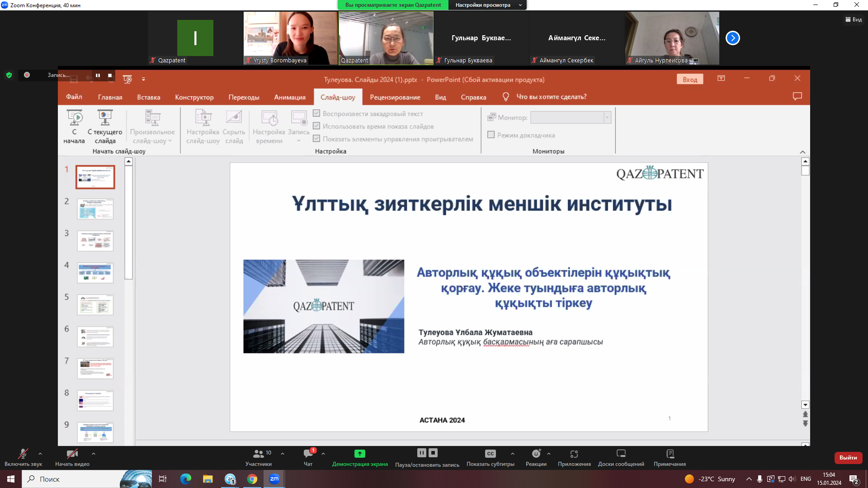Open Notes icon in Zoom toolbar
This screenshot has width=868, height=488.
click(x=670, y=454)
